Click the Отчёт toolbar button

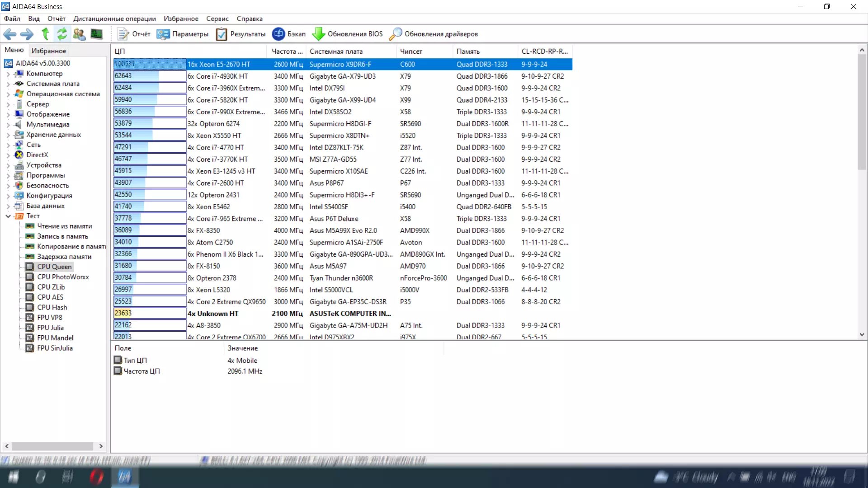(134, 34)
